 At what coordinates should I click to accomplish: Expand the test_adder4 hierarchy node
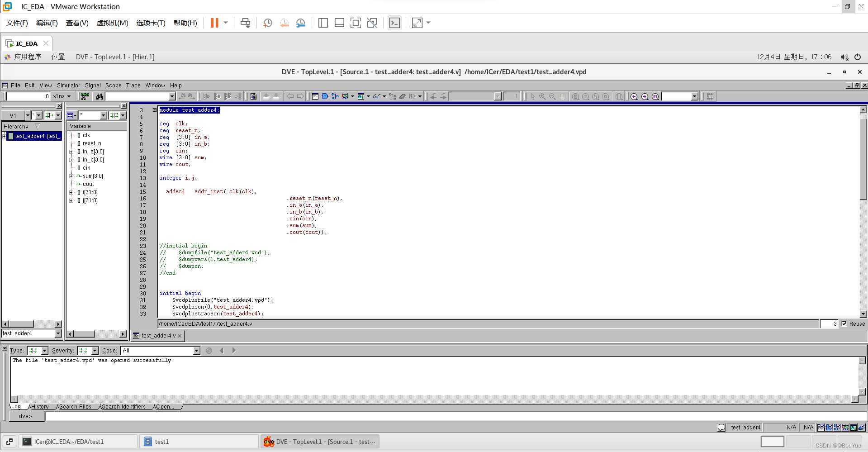pos(5,136)
